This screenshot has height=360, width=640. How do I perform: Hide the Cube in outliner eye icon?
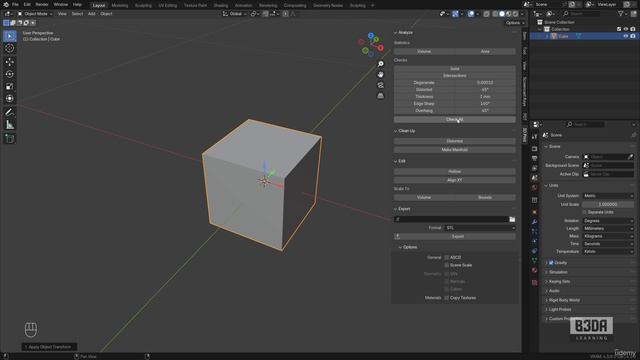[x=625, y=36]
